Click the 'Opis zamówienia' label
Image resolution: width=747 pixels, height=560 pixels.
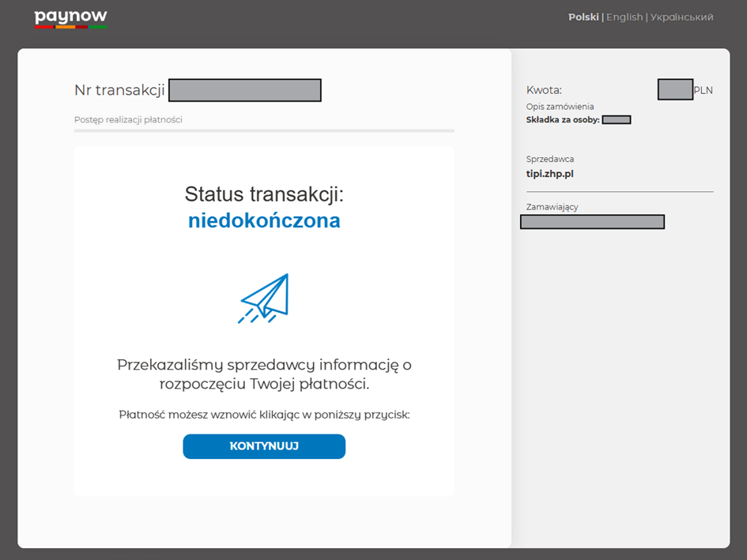click(x=560, y=107)
